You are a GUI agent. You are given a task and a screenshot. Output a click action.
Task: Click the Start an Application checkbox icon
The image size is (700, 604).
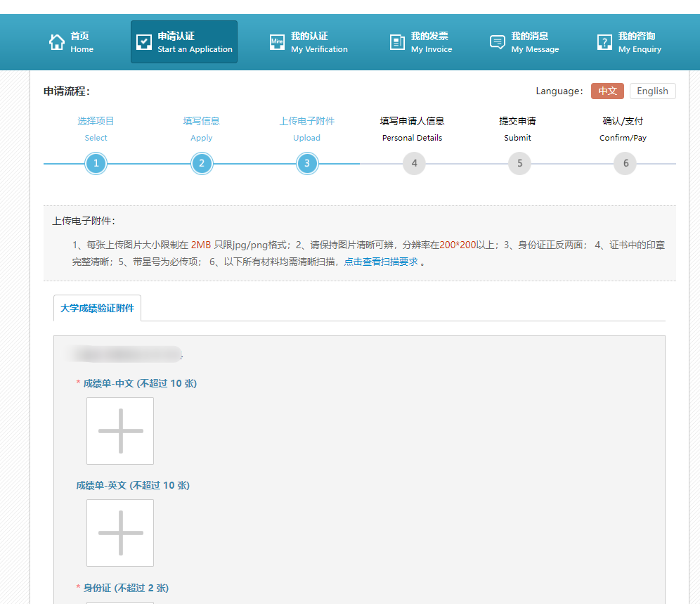(x=144, y=42)
